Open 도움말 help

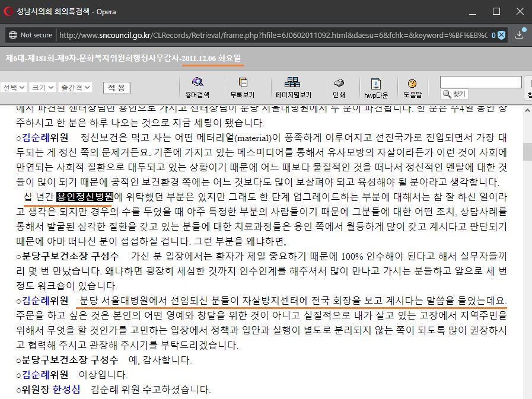click(413, 87)
